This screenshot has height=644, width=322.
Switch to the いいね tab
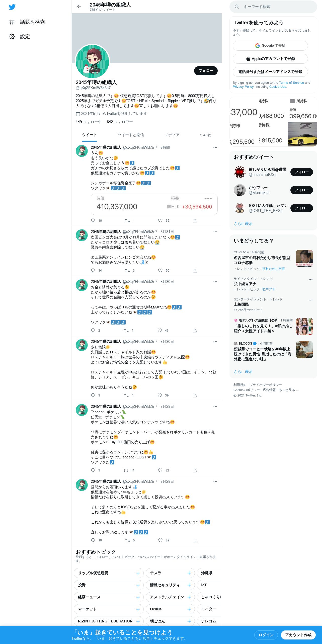(x=206, y=135)
